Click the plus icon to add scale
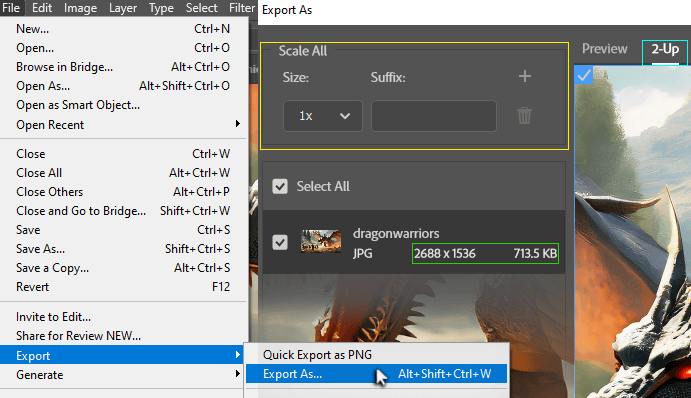This screenshot has height=398, width=691. 524,76
